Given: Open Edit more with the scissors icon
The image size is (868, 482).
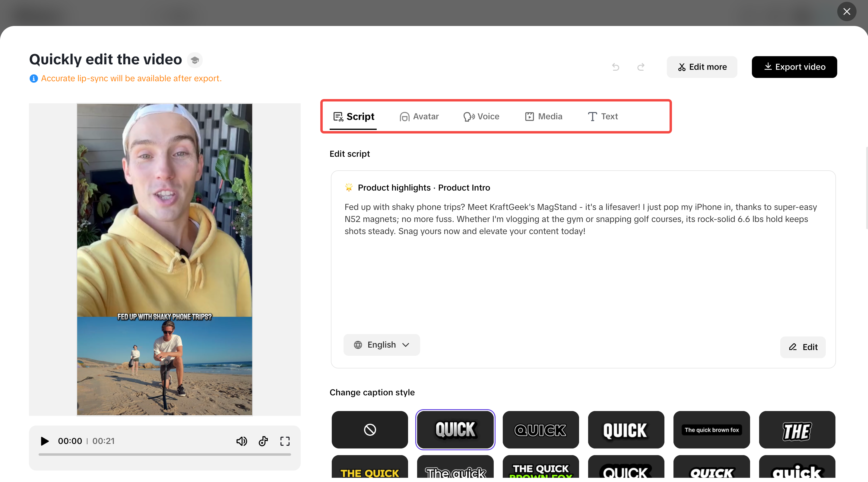Looking at the screenshot, I should point(702,67).
